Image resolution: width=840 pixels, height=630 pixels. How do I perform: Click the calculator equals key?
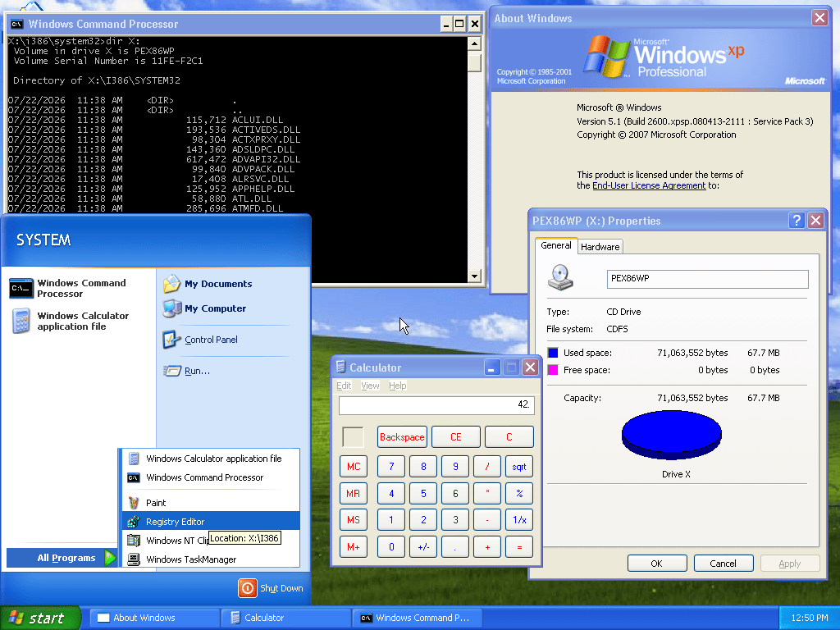tap(519, 547)
